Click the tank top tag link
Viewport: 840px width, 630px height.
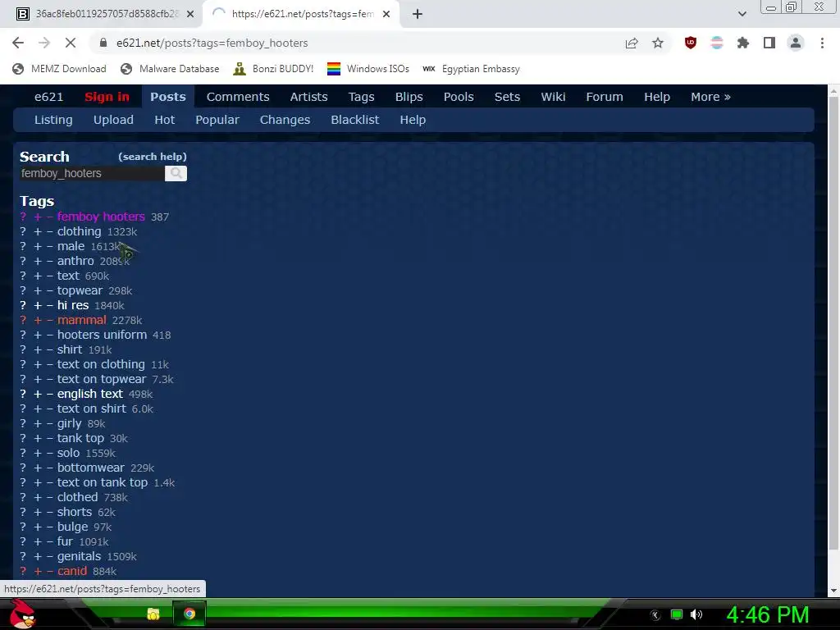[x=80, y=438]
